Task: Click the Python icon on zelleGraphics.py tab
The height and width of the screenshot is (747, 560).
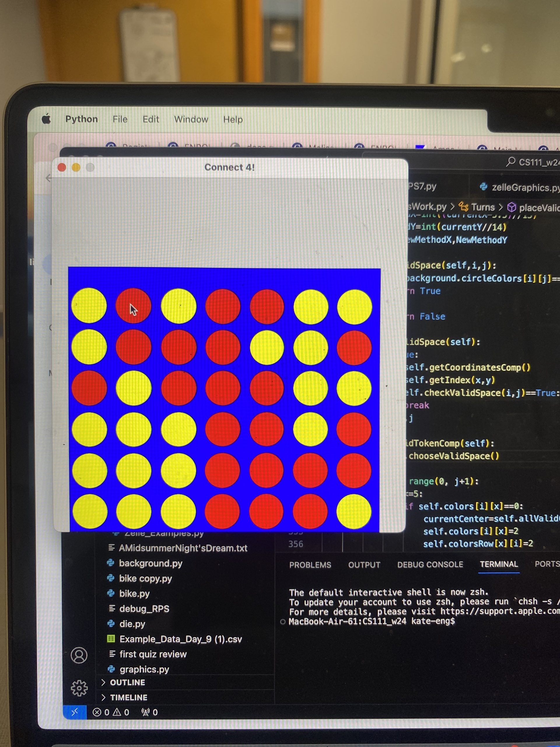Action: [484, 187]
